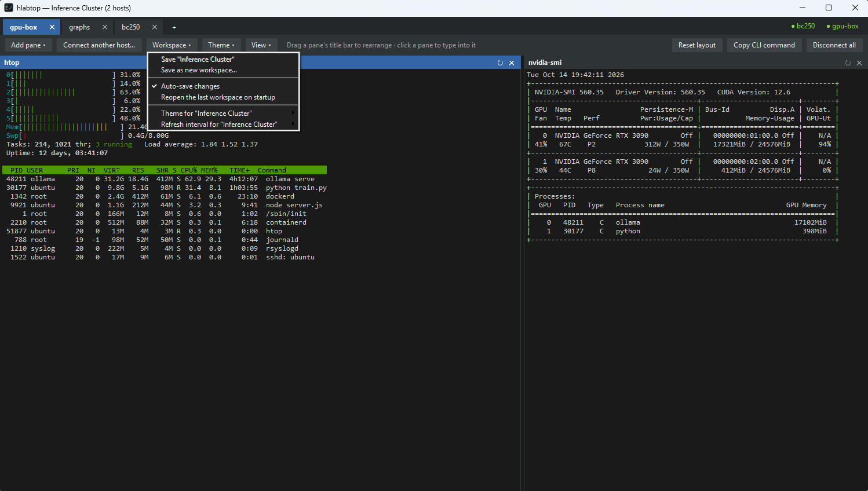Choose Save "Inference Cluster" menu item
The height and width of the screenshot is (491, 868).
click(x=223, y=59)
